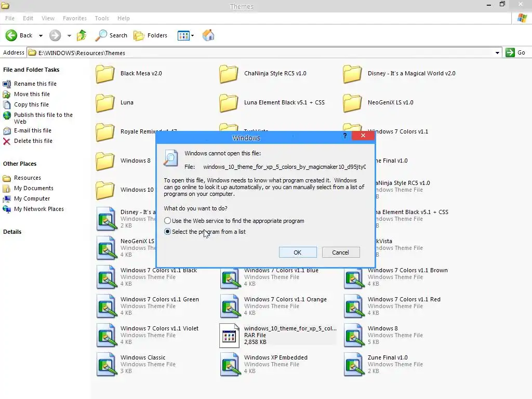Open the Forward button history dropdown arrow

[69, 36]
